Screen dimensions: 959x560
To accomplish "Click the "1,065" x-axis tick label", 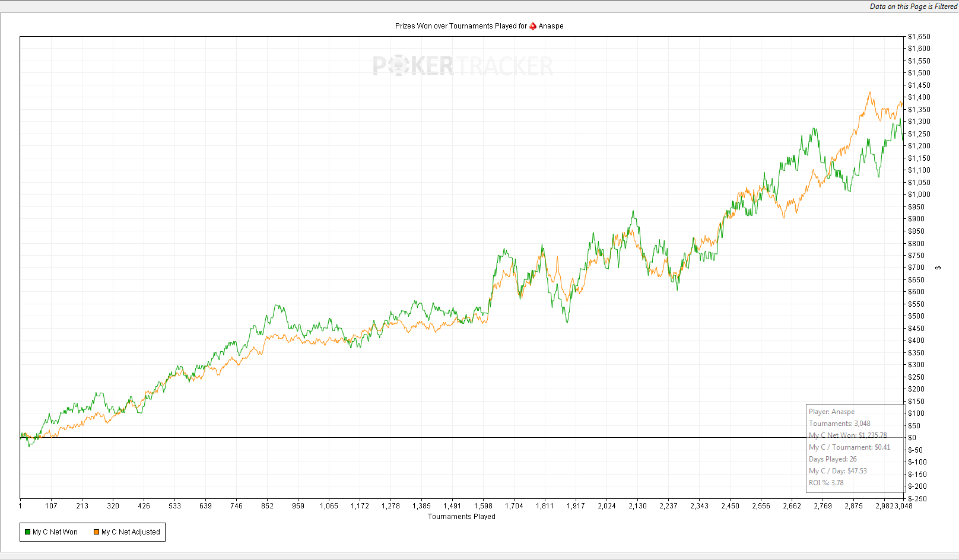I will pyautogui.click(x=329, y=506).
